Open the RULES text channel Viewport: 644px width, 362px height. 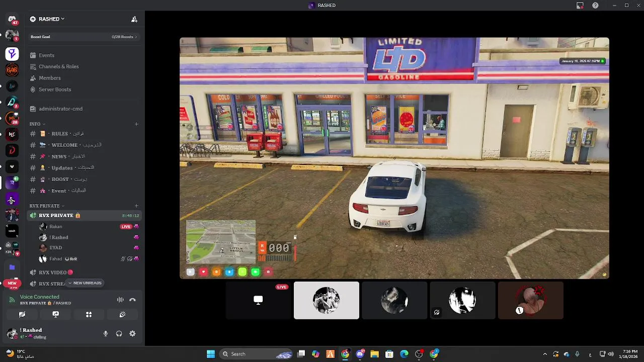(x=84, y=134)
